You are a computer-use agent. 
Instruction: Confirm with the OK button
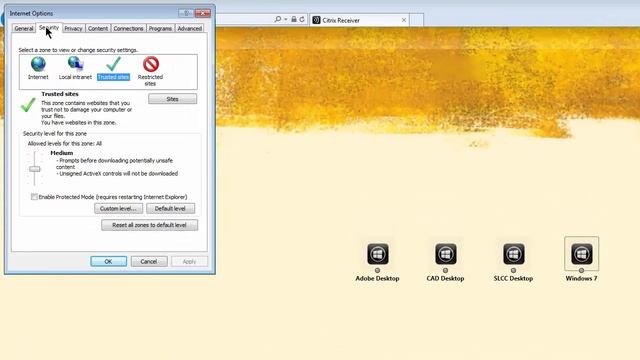point(108,261)
